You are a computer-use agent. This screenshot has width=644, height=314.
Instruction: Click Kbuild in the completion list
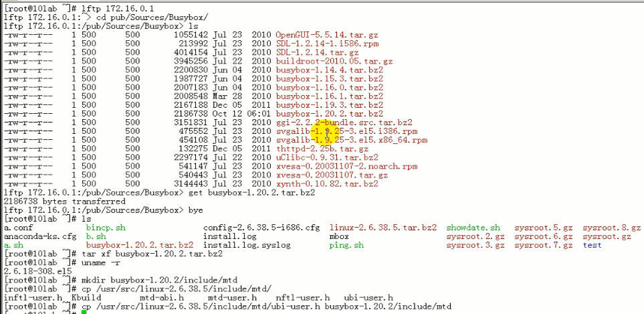86,297
